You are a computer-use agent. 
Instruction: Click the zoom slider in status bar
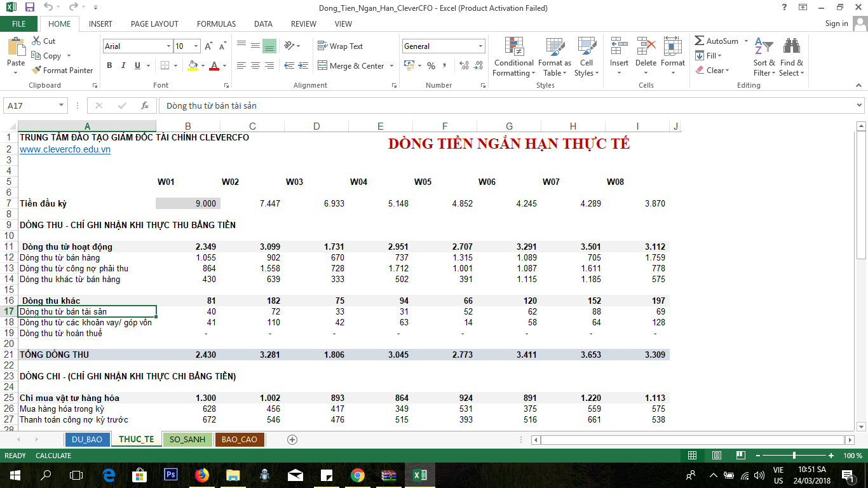click(x=794, y=456)
